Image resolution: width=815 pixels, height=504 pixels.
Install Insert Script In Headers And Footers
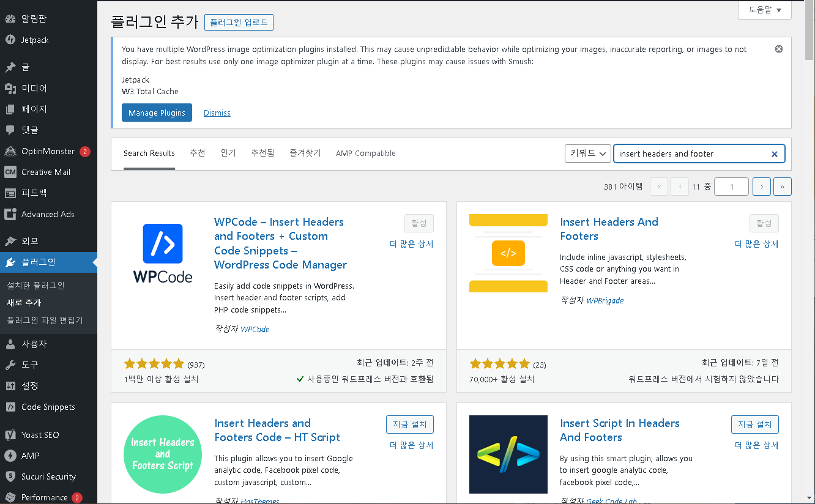(755, 424)
